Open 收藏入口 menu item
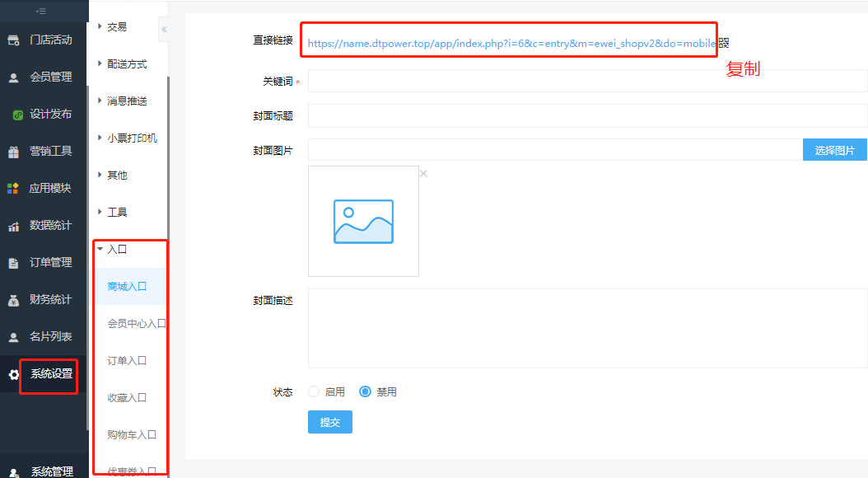The width and height of the screenshot is (868, 478). click(x=128, y=398)
